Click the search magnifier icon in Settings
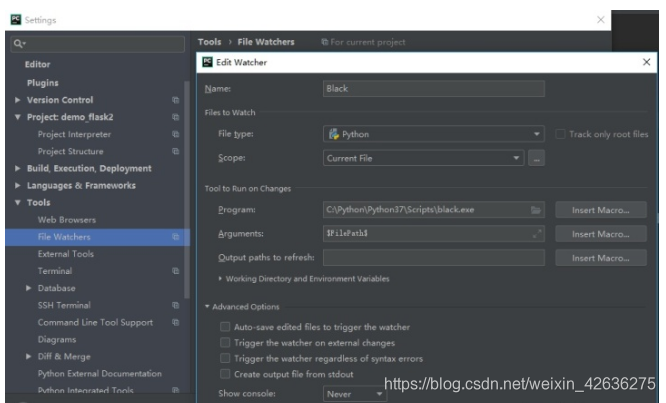Image resolution: width=666 pixels, height=403 pixels. (18, 43)
